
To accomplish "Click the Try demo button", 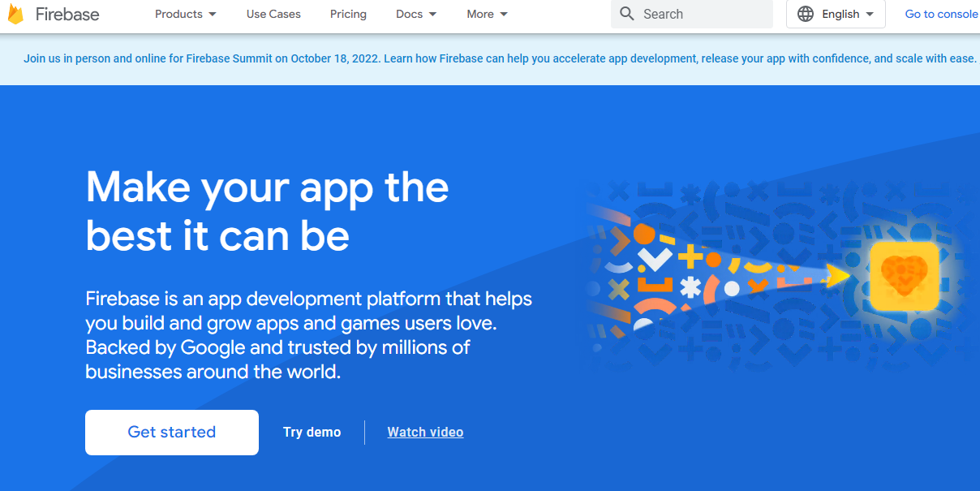I will (x=312, y=433).
